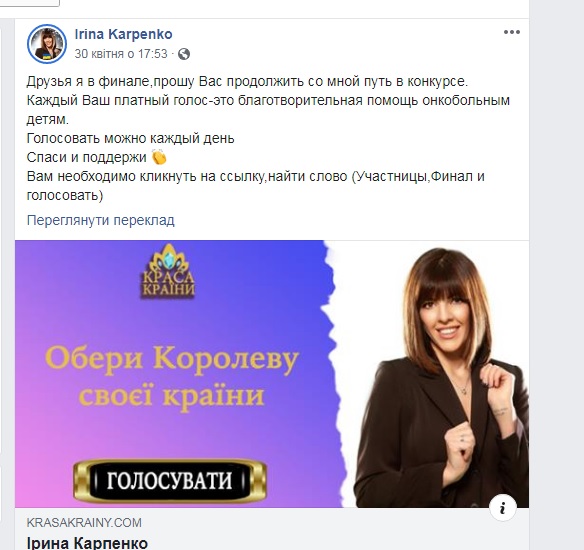Open the post options three-dots menu
The height and width of the screenshot is (550, 584).
pyautogui.click(x=512, y=32)
